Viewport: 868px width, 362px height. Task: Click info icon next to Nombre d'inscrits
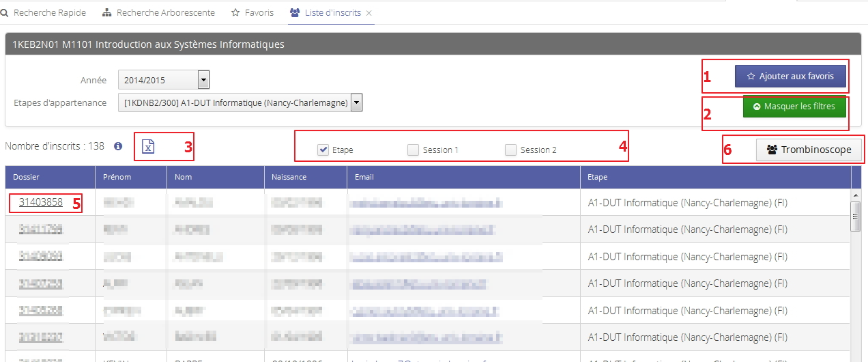click(x=118, y=146)
